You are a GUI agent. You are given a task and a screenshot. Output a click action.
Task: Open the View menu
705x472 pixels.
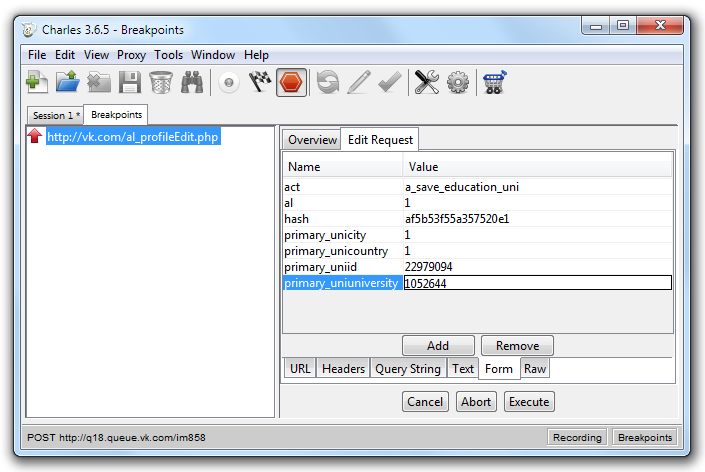point(96,55)
